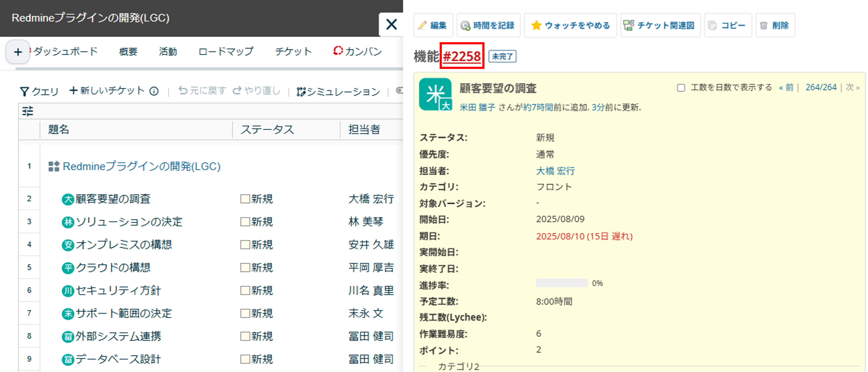Toggle status checkbox for ソリューションの決定 row
The height and width of the screenshot is (372, 868).
coord(245,222)
